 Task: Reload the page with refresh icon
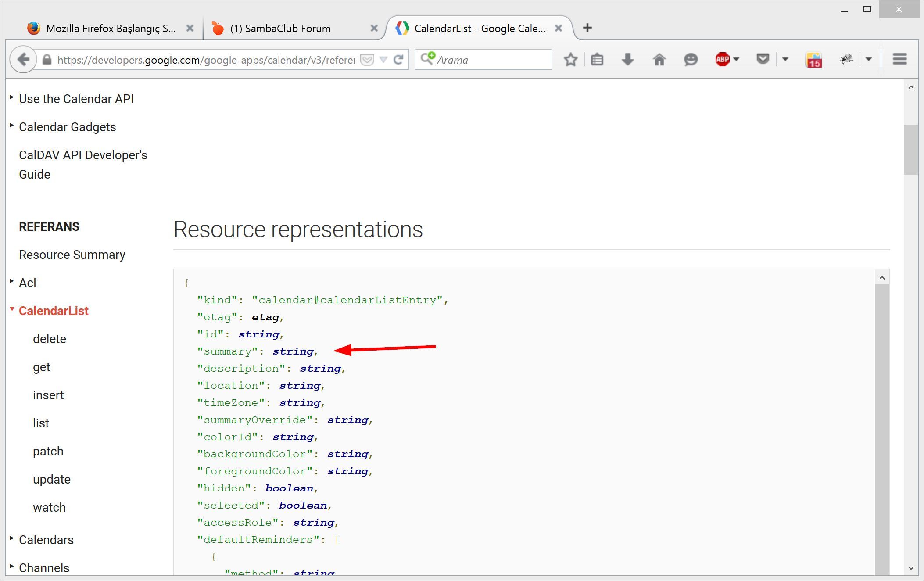(398, 60)
